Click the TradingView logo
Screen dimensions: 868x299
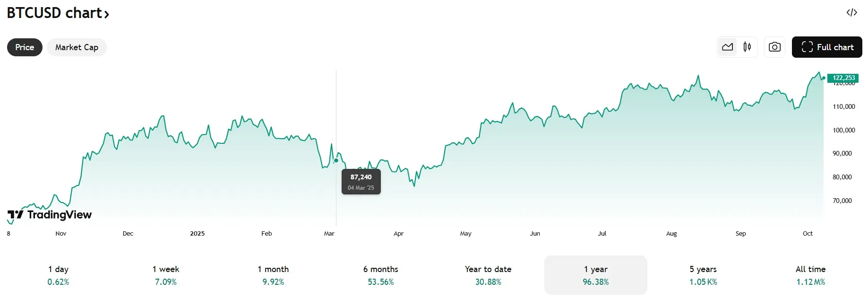49,214
